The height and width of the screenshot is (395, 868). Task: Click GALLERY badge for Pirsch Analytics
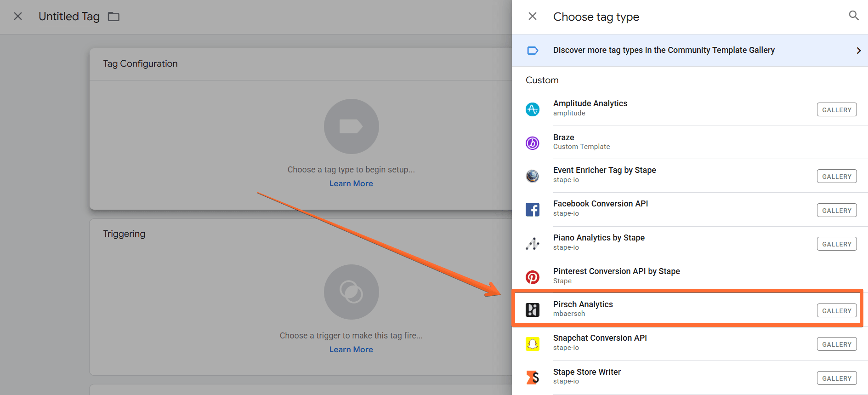click(836, 311)
